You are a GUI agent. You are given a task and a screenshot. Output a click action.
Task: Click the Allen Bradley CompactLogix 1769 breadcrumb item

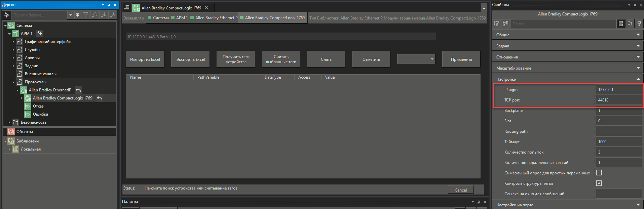(x=272, y=18)
